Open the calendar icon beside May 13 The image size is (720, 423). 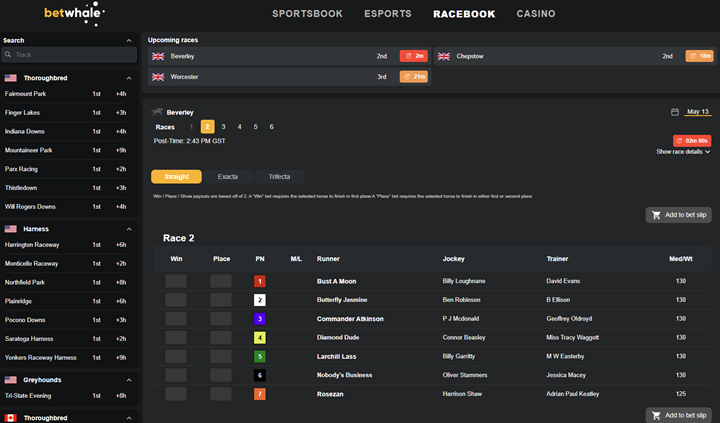[x=675, y=112]
